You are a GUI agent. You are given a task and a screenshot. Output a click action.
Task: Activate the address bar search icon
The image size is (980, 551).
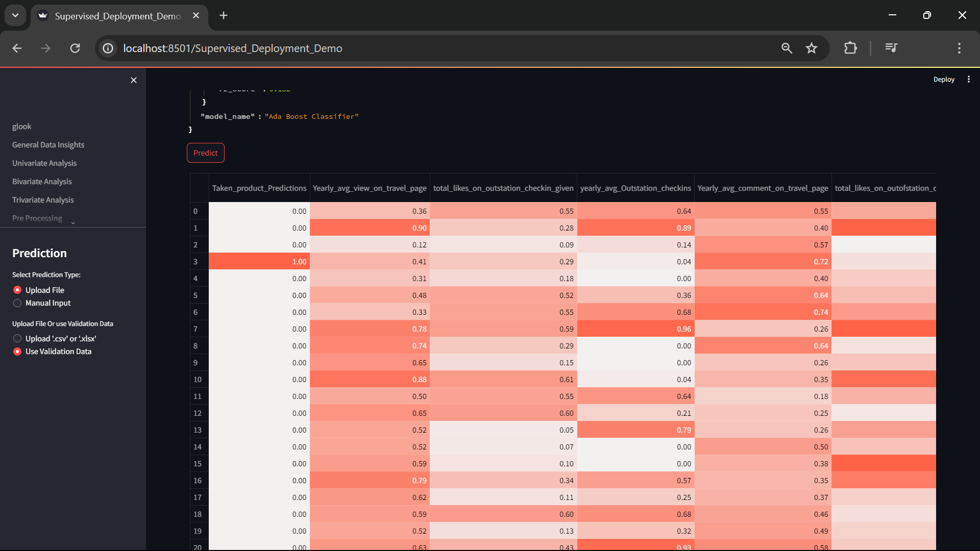[787, 48]
